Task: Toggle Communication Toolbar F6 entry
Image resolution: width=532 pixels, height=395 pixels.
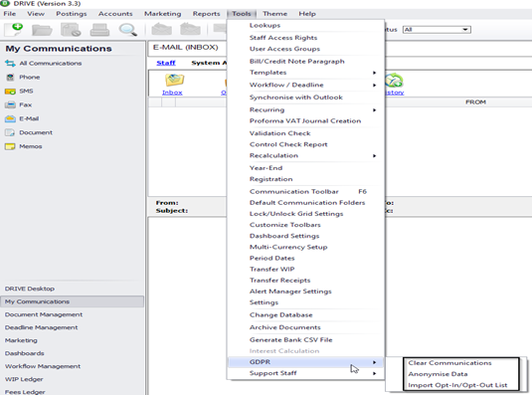Action: coord(305,192)
